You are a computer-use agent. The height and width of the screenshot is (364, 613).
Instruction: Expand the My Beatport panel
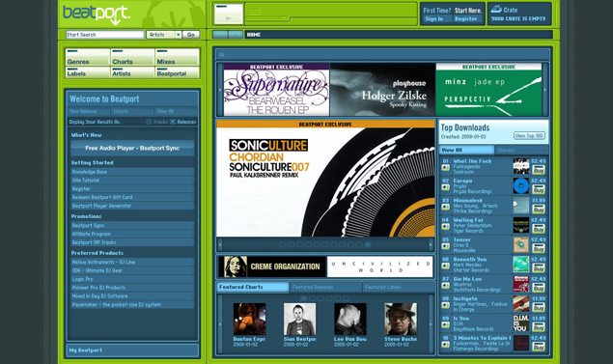[x=132, y=350]
